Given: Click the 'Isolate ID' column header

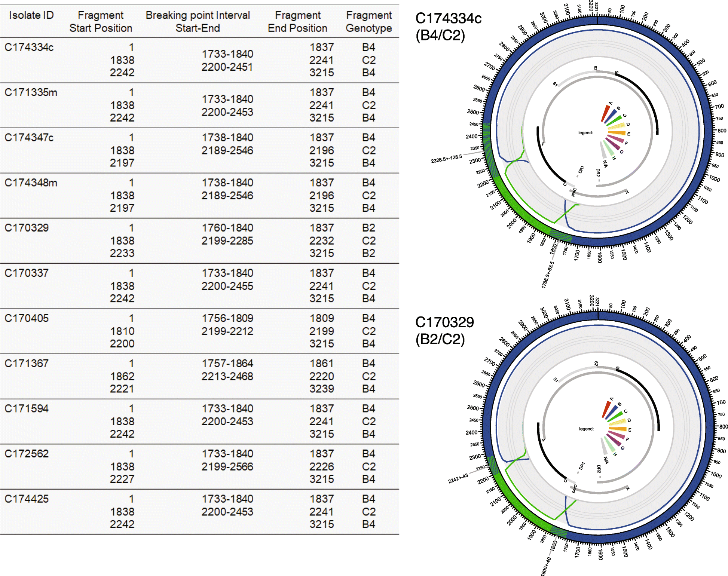Looking at the screenshot, I should [31, 15].
